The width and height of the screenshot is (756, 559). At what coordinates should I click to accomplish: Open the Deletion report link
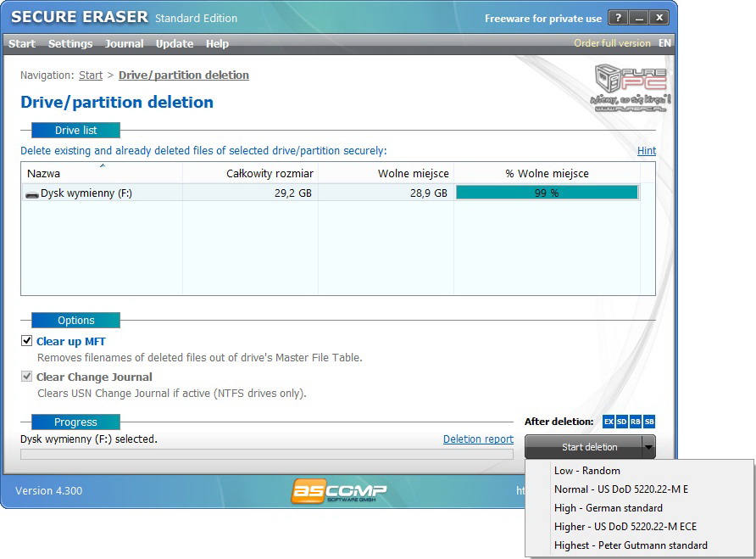coord(478,439)
